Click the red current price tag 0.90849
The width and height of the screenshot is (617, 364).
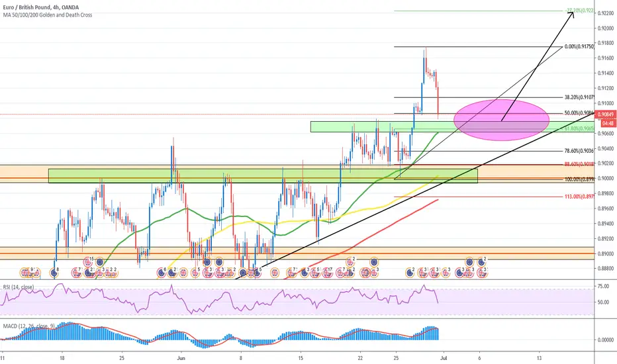point(606,114)
